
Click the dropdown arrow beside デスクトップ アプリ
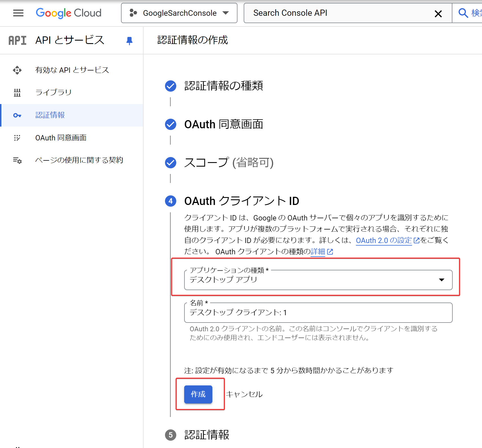[x=442, y=280]
